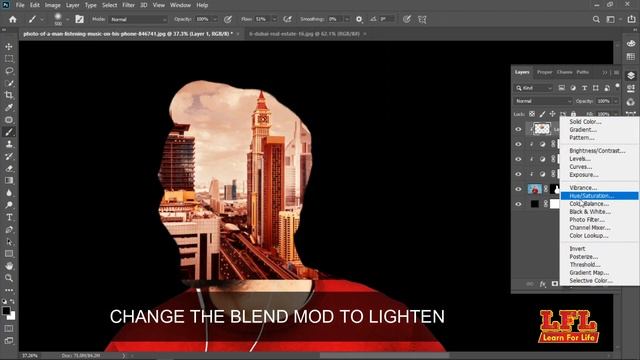
Task: Open the Layers panel menu icon
Action: click(616, 72)
